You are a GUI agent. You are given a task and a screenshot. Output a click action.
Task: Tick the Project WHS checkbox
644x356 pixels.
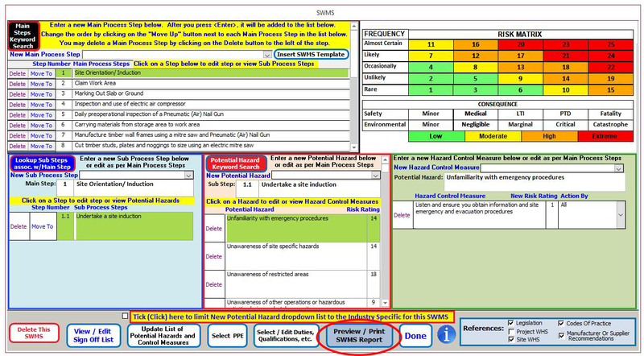click(511, 331)
